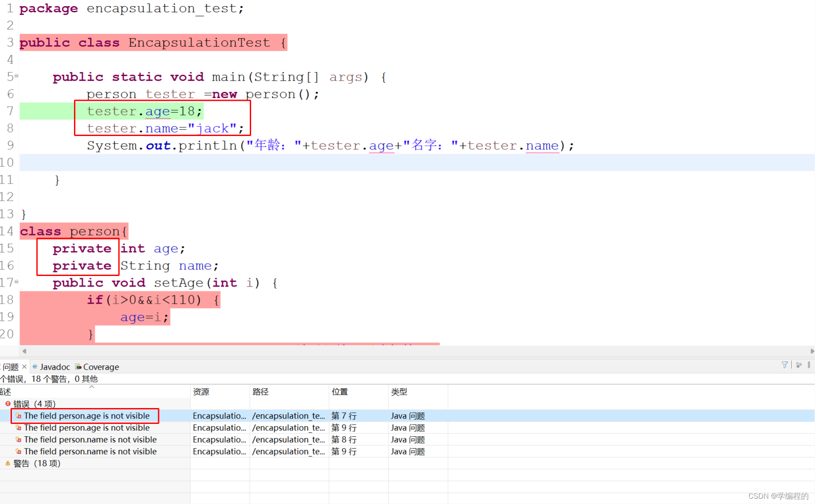Click the class name EncapsulationTest on line 3

tap(199, 43)
